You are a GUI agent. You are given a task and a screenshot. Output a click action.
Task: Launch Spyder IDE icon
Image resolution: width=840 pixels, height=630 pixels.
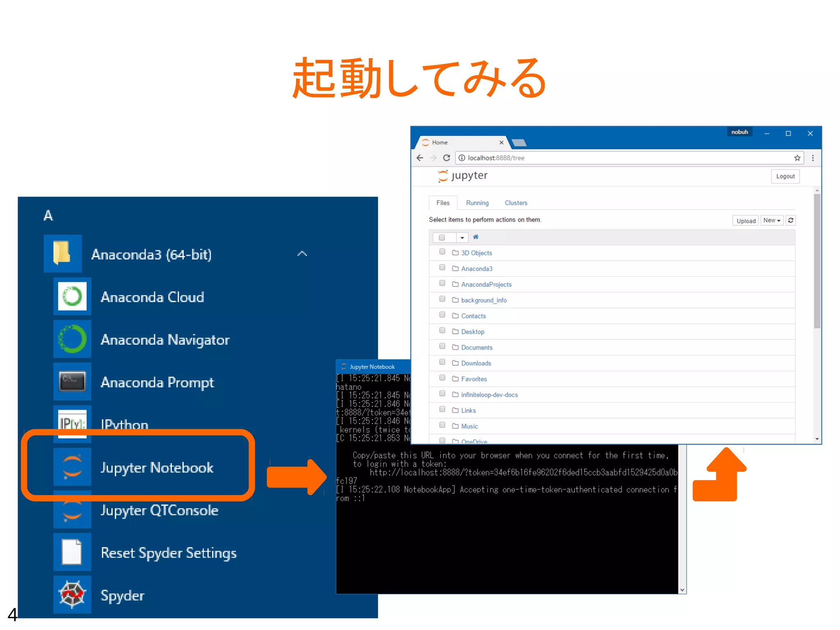click(x=72, y=595)
